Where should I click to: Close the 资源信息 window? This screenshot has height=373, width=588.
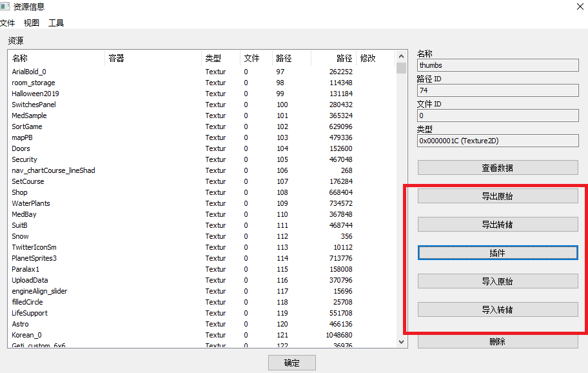[x=580, y=6]
